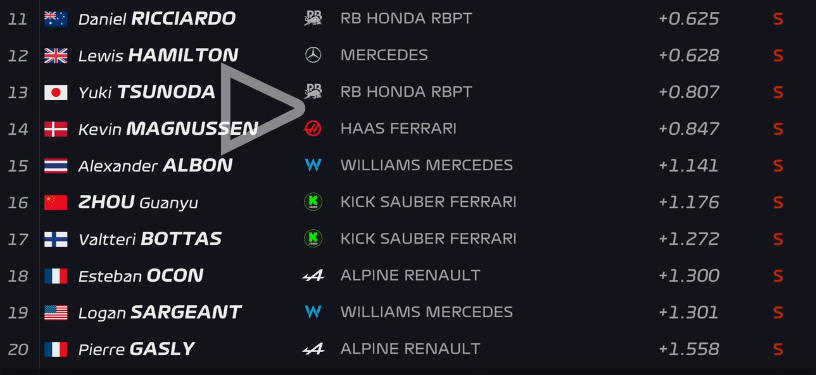Click Kick Sauber logo beside Zhou Guanyu
Image resolution: width=816 pixels, height=375 pixels.
point(313,202)
